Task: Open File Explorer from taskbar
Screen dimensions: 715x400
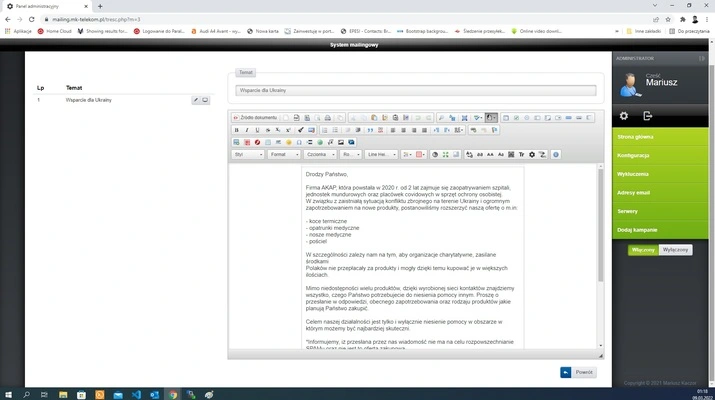Action: (63, 395)
